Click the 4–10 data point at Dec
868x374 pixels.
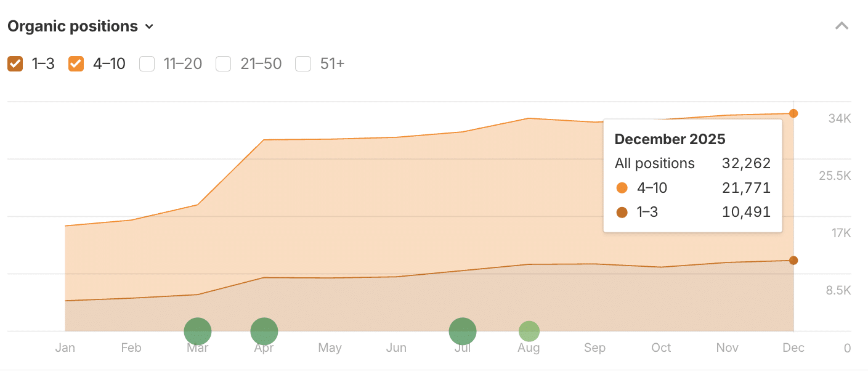point(793,113)
